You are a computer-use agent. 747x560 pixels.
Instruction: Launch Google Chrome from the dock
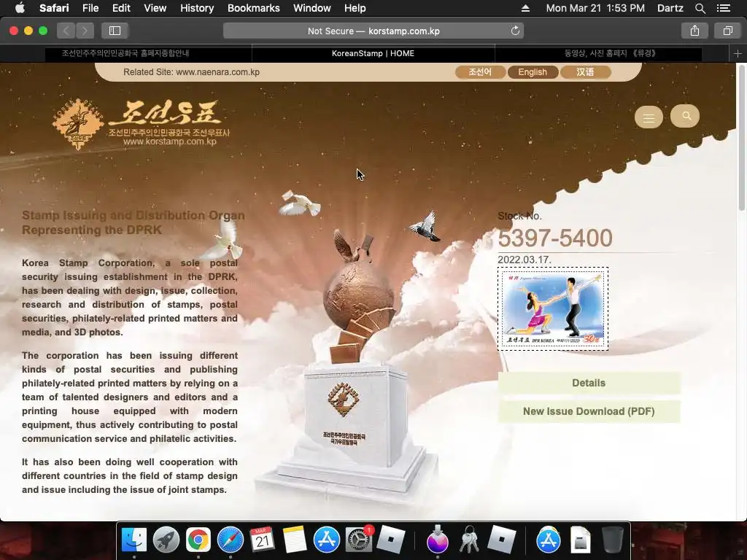coord(198,540)
